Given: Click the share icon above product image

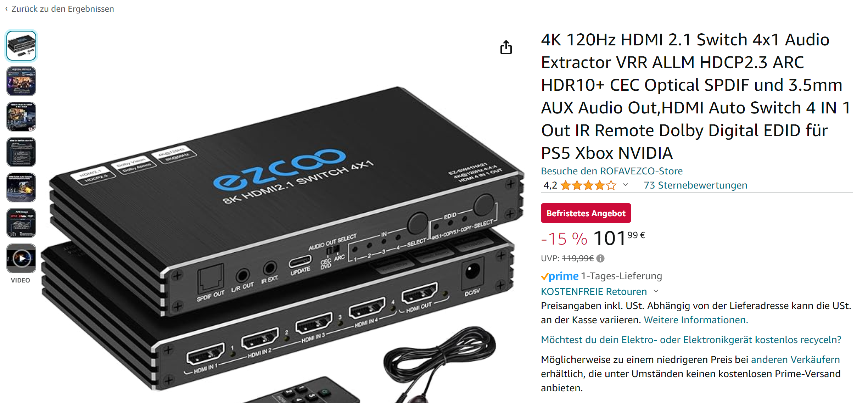Looking at the screenshot, I should pos(506,47).
